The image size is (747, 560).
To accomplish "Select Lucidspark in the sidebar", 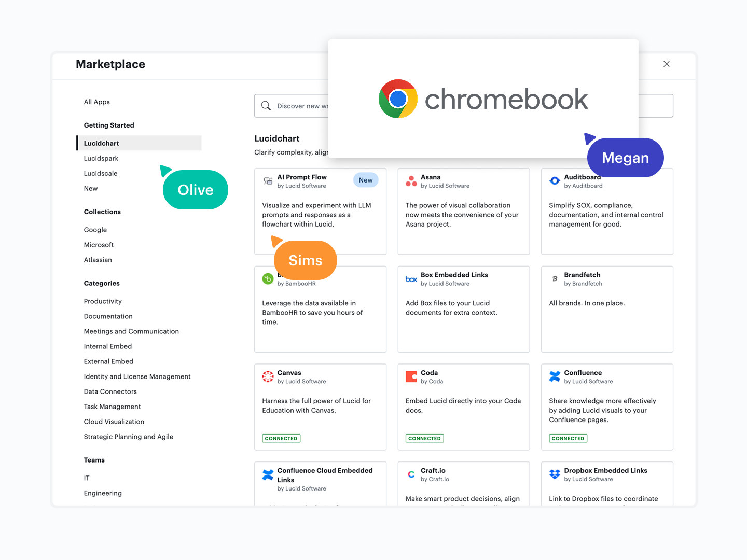I will (x=101, y=158).
